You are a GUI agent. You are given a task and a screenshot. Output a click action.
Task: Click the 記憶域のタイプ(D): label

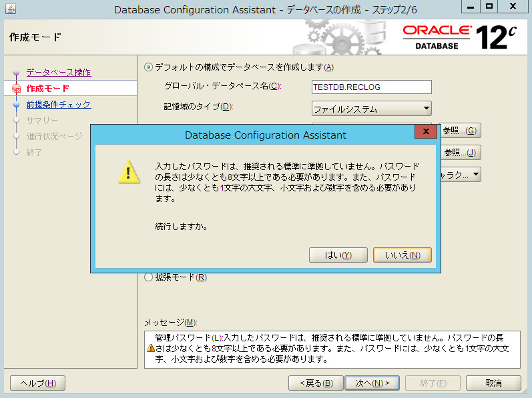(198, 107)
